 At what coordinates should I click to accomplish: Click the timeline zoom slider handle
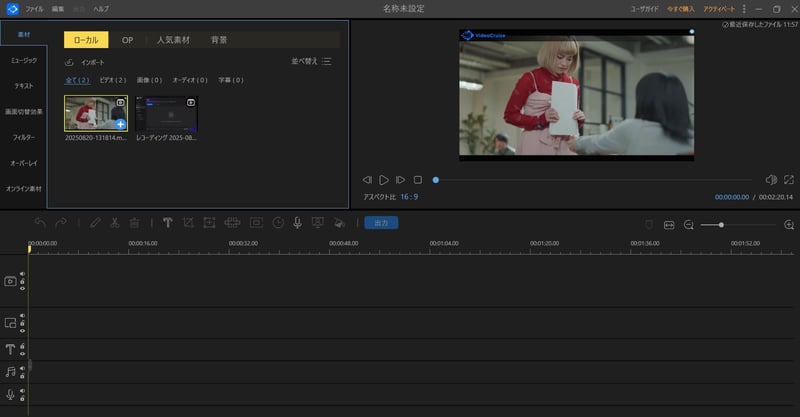(721, 225)
